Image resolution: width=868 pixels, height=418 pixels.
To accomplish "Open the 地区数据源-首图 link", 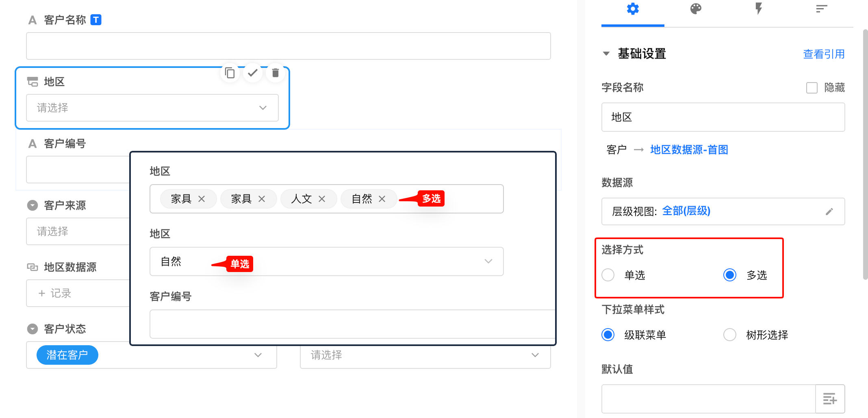I will pyautogui.click(x=689, y=150).
